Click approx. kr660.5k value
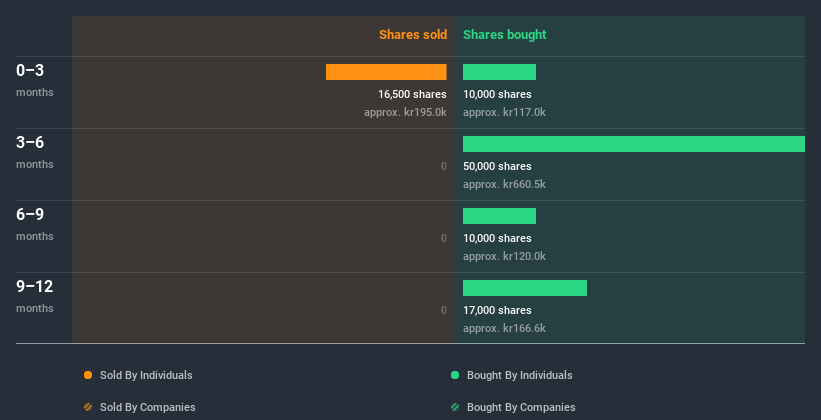Screen dimensions: 821x420 (504, 184)
